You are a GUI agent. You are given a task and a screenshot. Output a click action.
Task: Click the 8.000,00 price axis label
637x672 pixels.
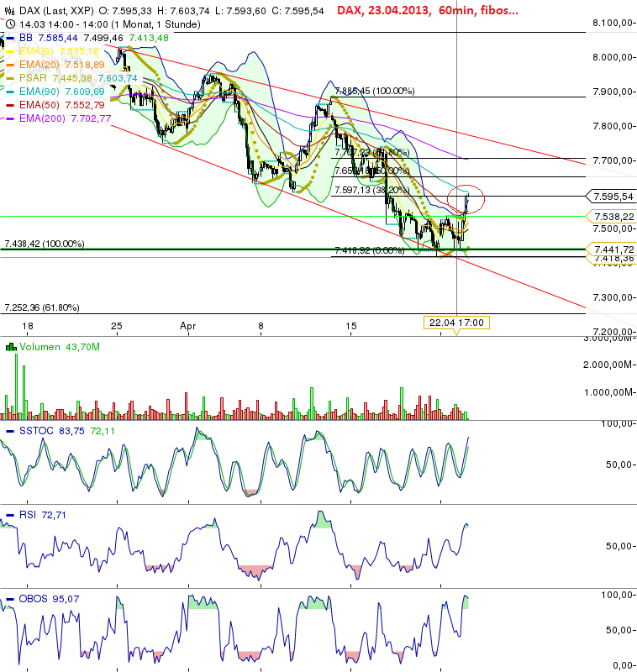pyautogui.click(x=612, y=57)
